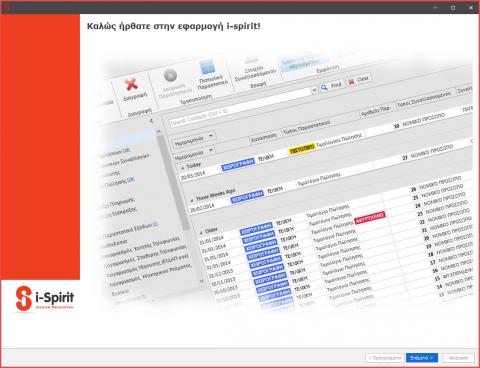The width and height of the screenshot is (480, 368).
Task: Open the search box dropdown arrow near Find
Action: coord(314,90)
